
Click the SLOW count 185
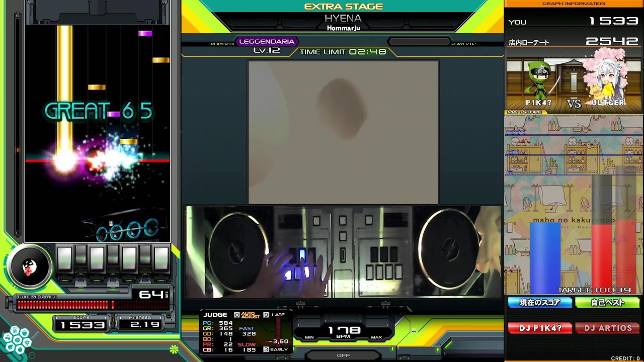[249, 350]
